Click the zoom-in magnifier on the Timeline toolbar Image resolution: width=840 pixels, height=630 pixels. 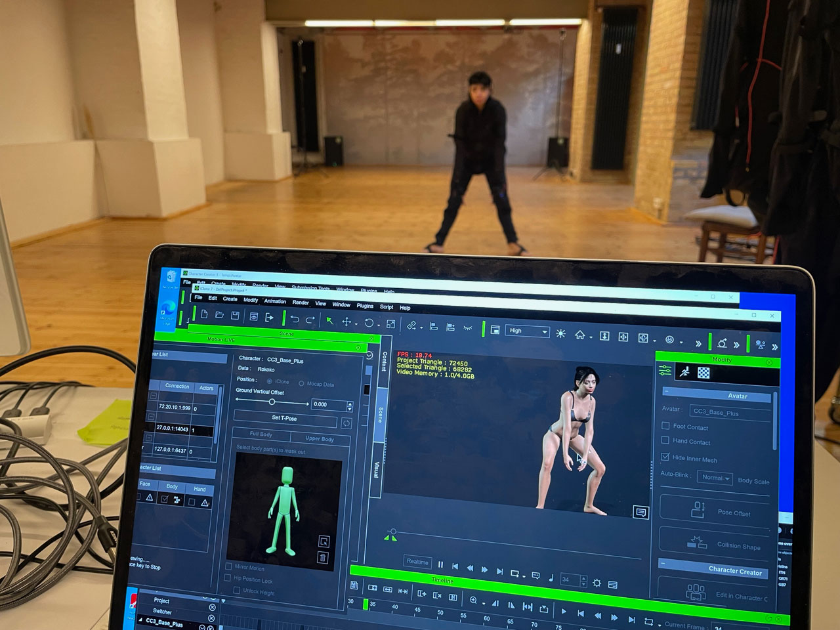[x=473, y=600]
